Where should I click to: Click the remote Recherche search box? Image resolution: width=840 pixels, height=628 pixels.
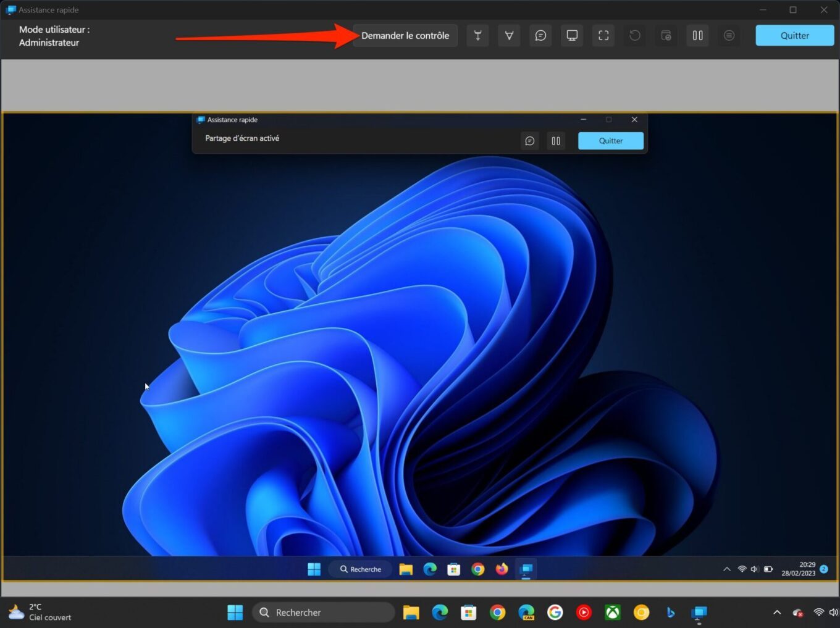(x=361, y=569)
